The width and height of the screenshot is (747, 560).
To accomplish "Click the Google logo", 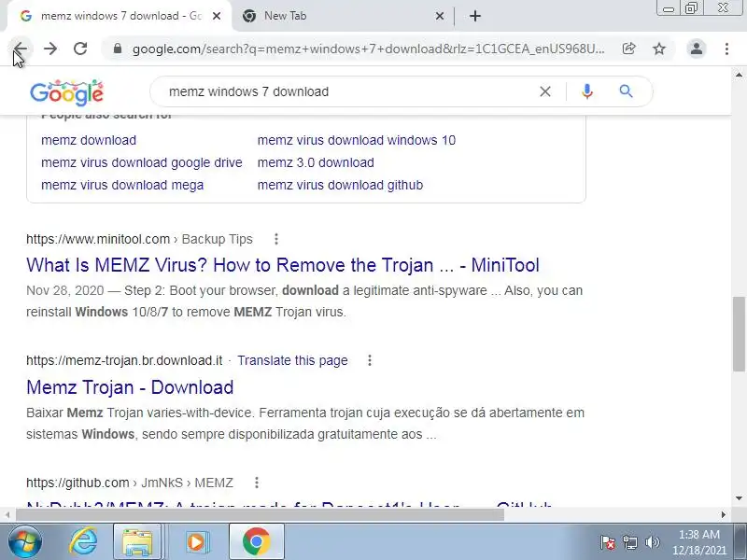I will (x=66, y=92).
